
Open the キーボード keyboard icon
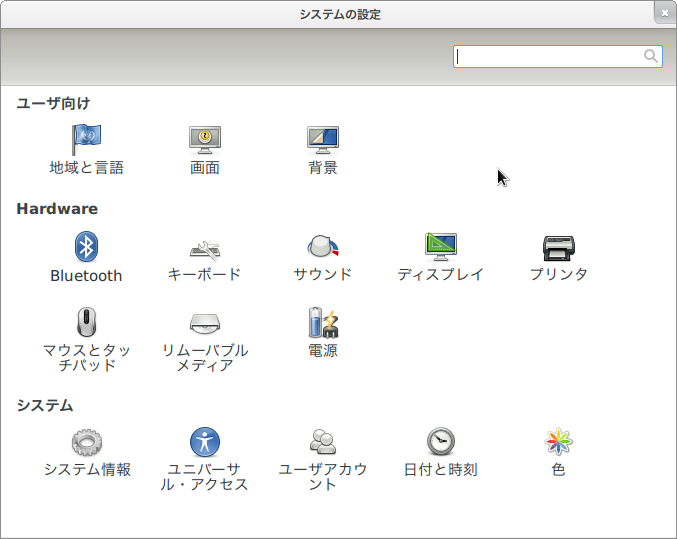coord(205,249)
